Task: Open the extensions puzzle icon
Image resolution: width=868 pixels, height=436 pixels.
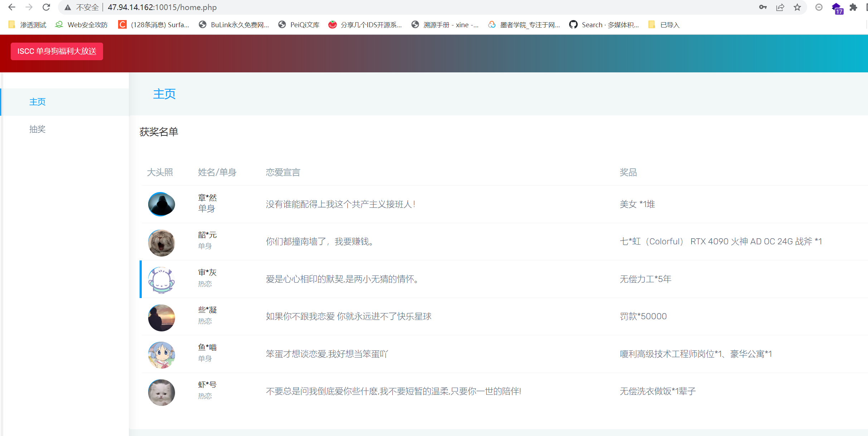Action: pyautogui.click(x=853, y=7)
